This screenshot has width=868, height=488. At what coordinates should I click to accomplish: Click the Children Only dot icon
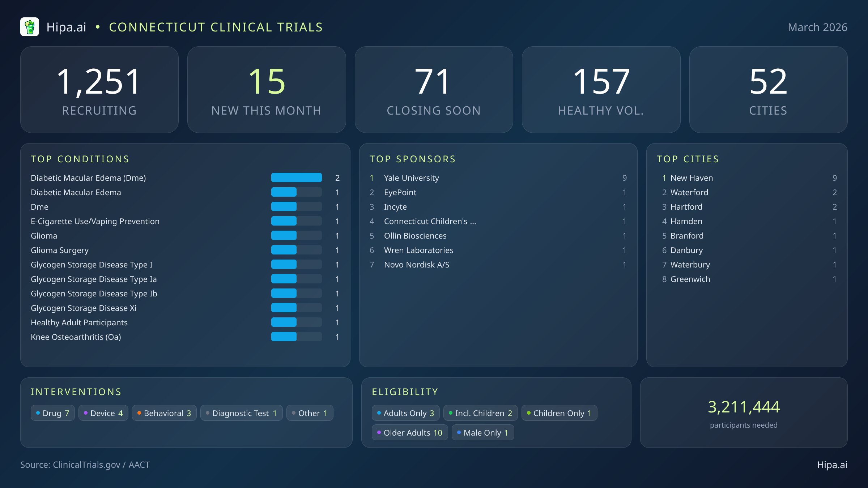pyautogui.click(x=529, y=413)
